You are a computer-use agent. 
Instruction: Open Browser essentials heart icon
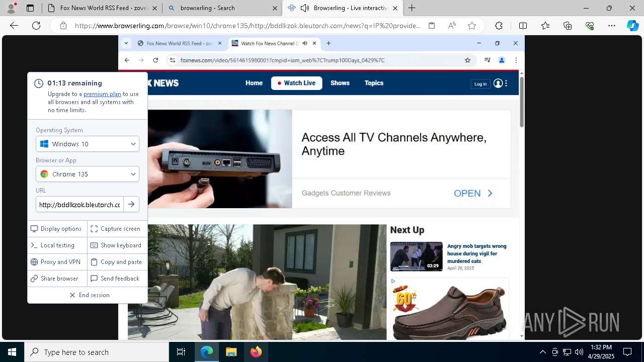click(x=590, y=26)
